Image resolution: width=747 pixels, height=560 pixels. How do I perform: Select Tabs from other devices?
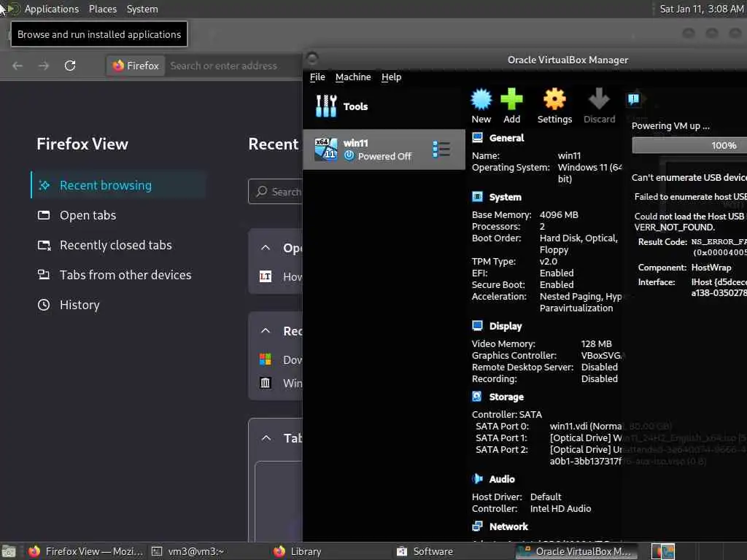[119, 275]
